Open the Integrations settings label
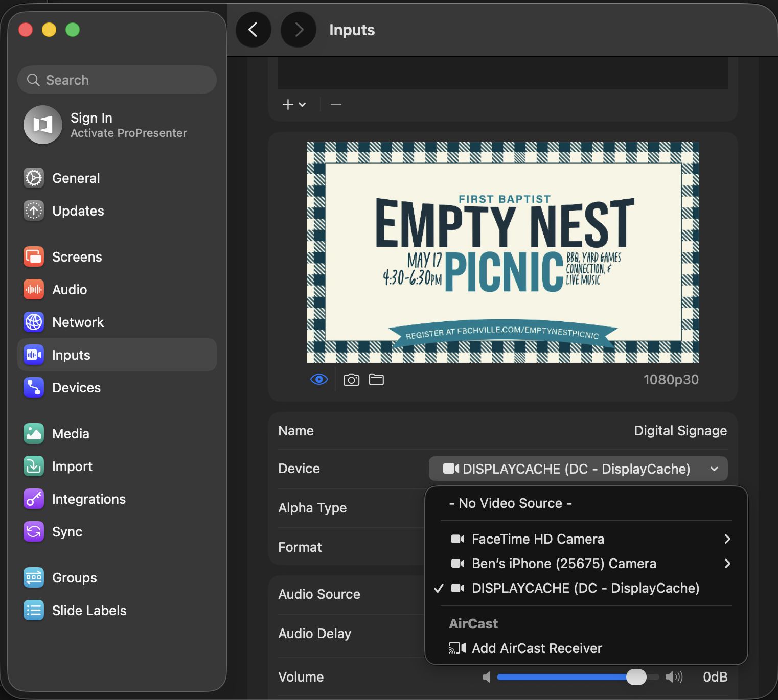The width and height of the screenshot is (778, 700). click(89, 499)
